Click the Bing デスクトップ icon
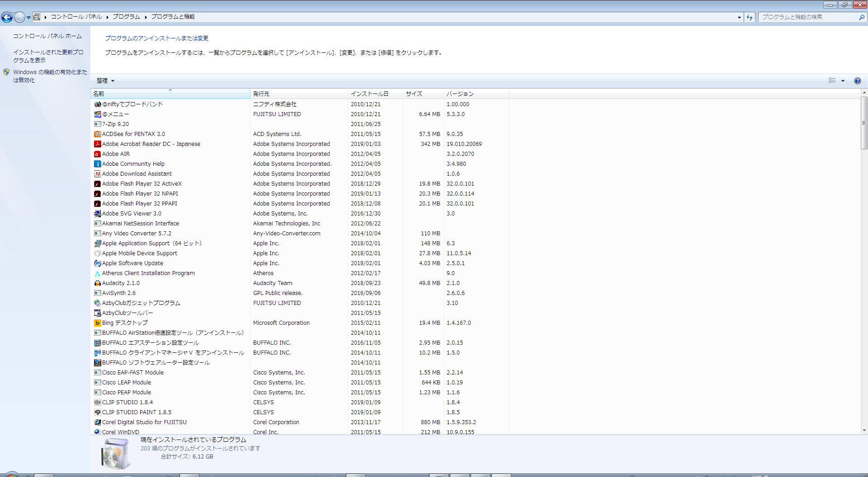Image resolution: width=868 pixels, height=477 pixels. (97, 323)
